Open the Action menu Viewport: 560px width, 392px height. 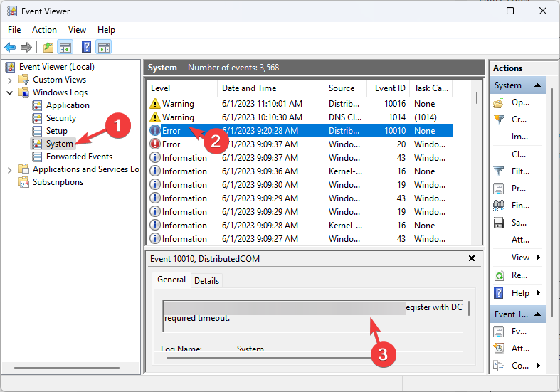pyautogui.click(x=44, y=30)
